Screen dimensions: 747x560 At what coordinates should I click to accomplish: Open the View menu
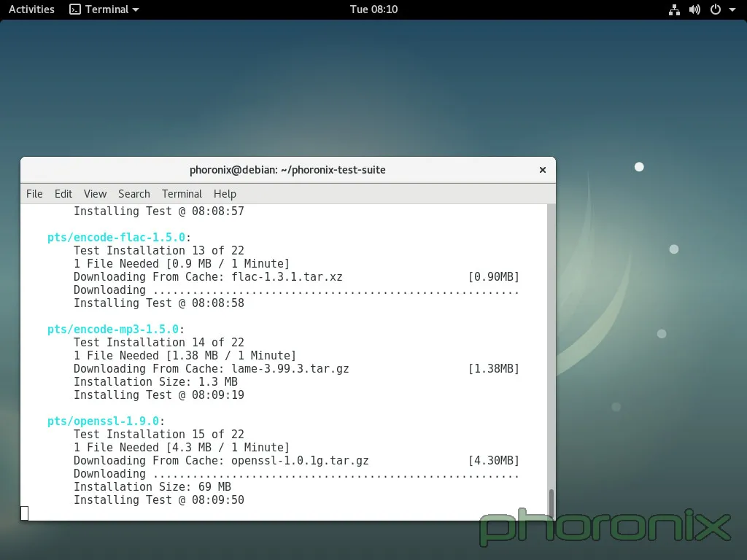pyautogui.click(x=96, y=194)
